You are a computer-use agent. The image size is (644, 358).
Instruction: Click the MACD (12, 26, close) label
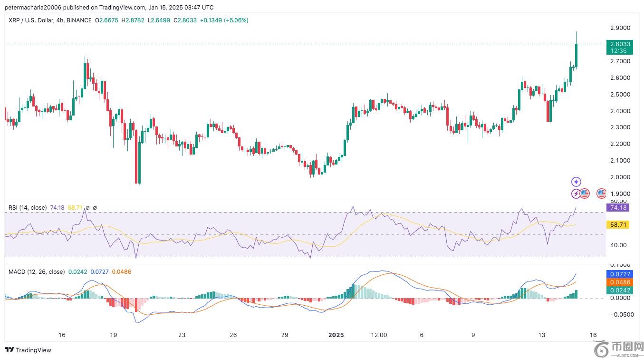[37, 272]
